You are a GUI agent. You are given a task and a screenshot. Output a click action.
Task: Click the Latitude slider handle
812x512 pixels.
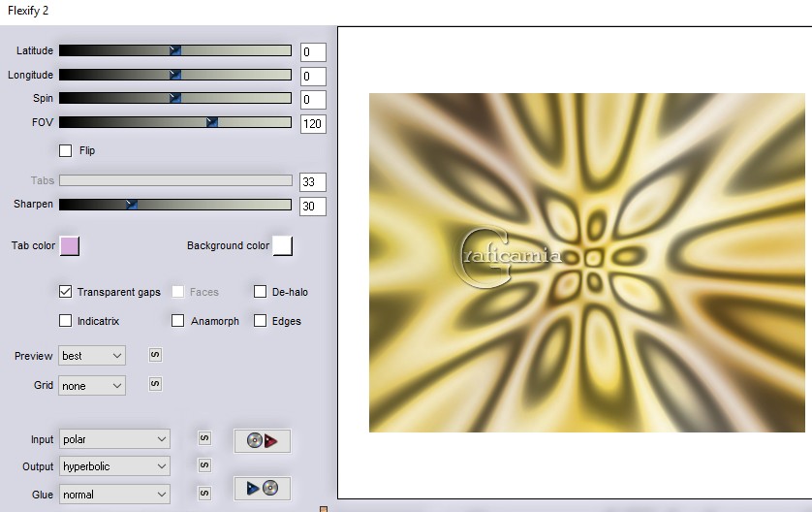pyautogui.click(x=175, y=50)
